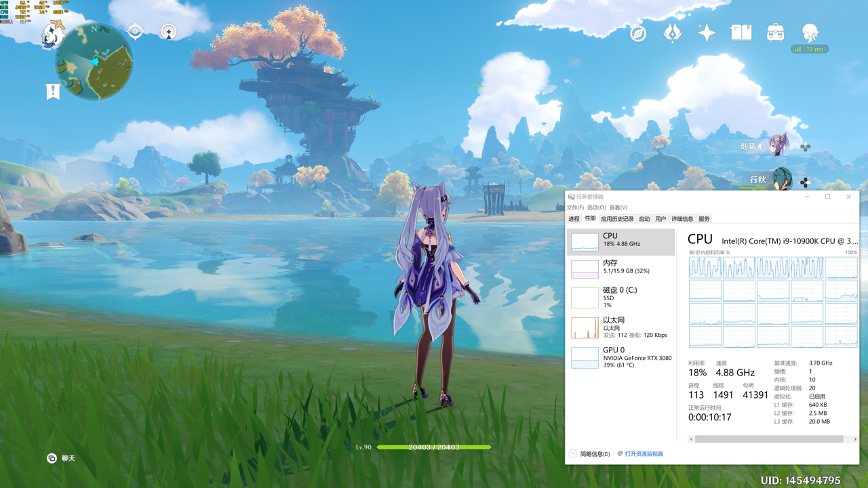Click the 聊天 chat label

tap(68, 459)
